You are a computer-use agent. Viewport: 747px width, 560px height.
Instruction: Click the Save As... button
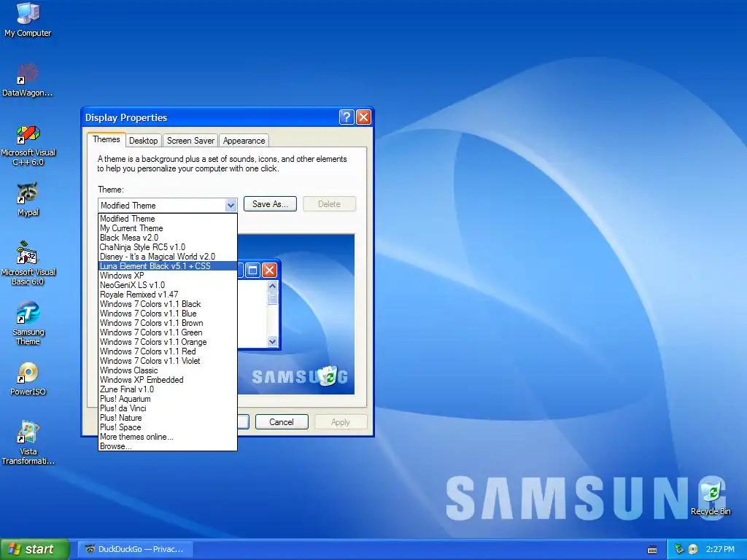click(270, 204)
